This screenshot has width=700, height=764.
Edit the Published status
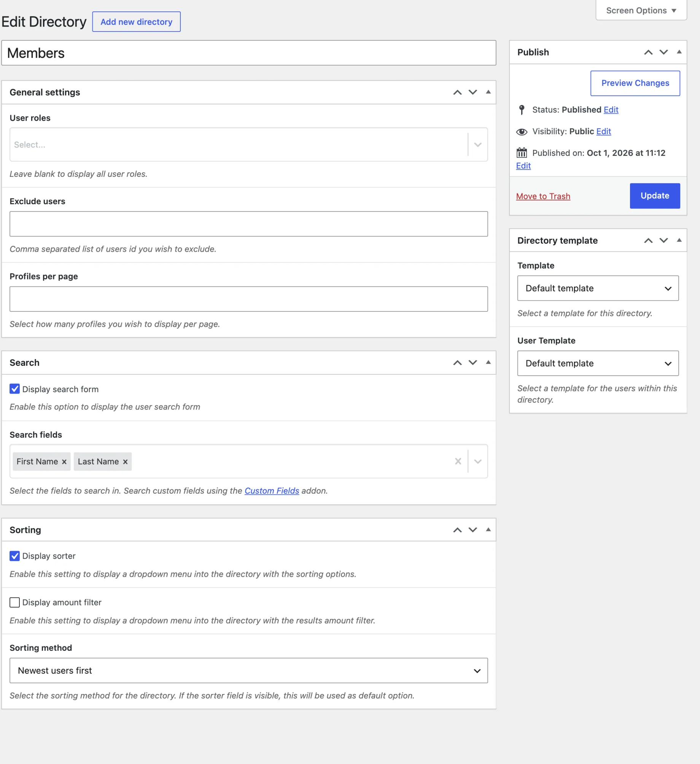pos(611,110)
